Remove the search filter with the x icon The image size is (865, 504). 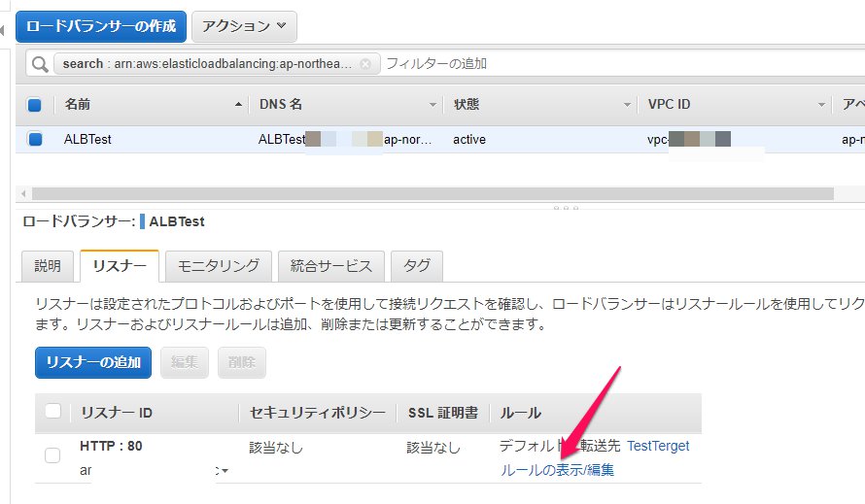364,64
